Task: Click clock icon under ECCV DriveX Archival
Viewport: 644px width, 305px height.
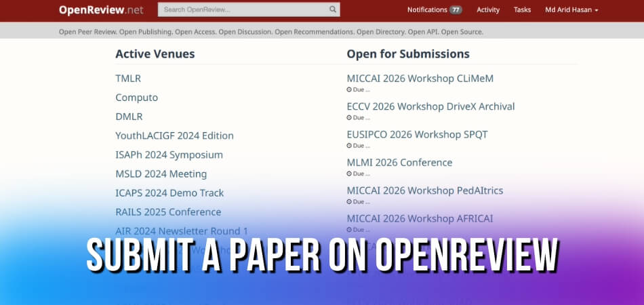Action: coord(349,118)
